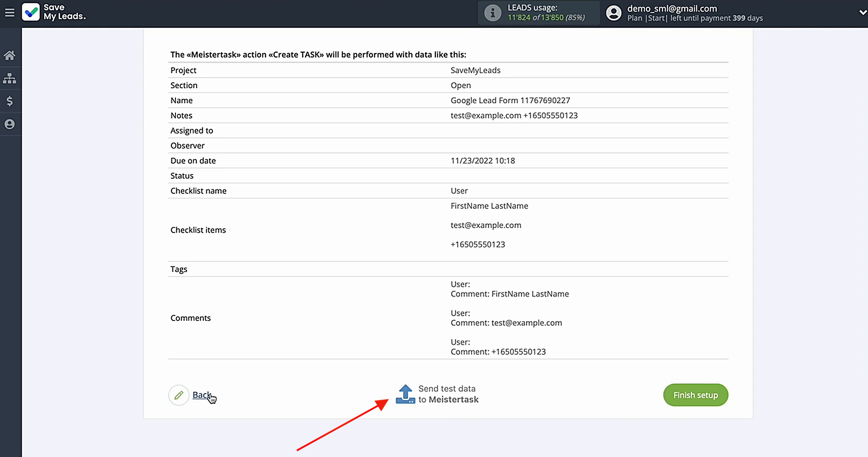Select the due date 11/23/2022 10:18
The image size is (868, 457).
click(483, 160)
